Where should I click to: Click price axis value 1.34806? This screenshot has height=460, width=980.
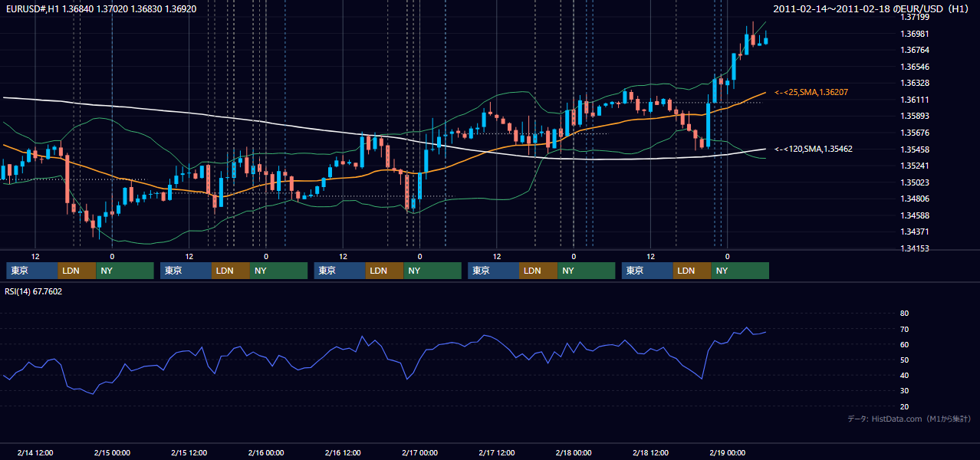coord(914,199)
